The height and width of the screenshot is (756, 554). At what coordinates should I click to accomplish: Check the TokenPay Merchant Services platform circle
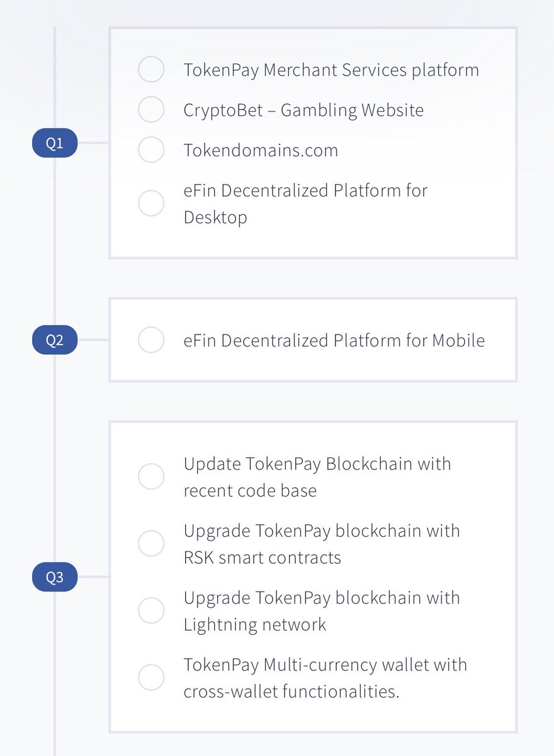coord(151,69)
